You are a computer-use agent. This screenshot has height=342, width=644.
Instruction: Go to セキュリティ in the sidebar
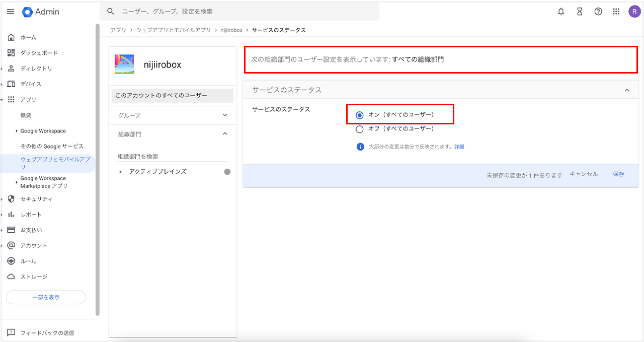(x=36, y=199)
